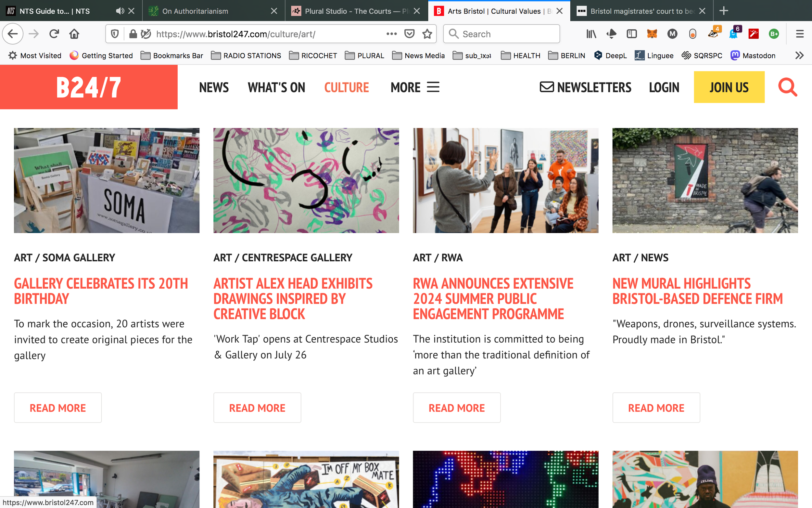Open Most Visited bookmarks
This screenshot has height=508, width=812.
point(35,56)
